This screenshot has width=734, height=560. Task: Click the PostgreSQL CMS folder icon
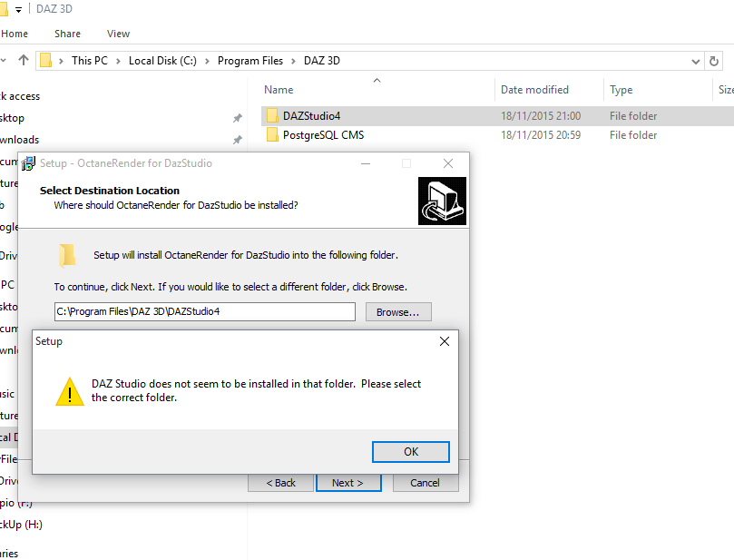pyautogui.click(x=272, y=135)
